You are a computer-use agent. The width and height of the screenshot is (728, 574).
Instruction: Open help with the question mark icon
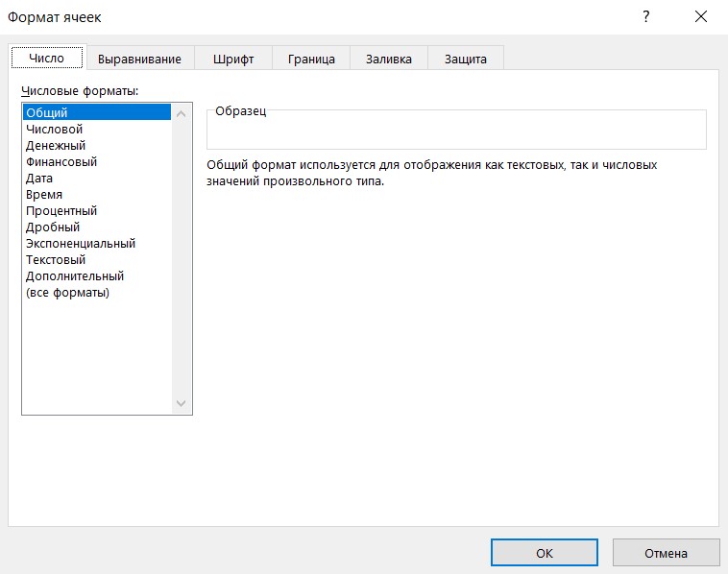pyautogui.click(x=645, y=16)
